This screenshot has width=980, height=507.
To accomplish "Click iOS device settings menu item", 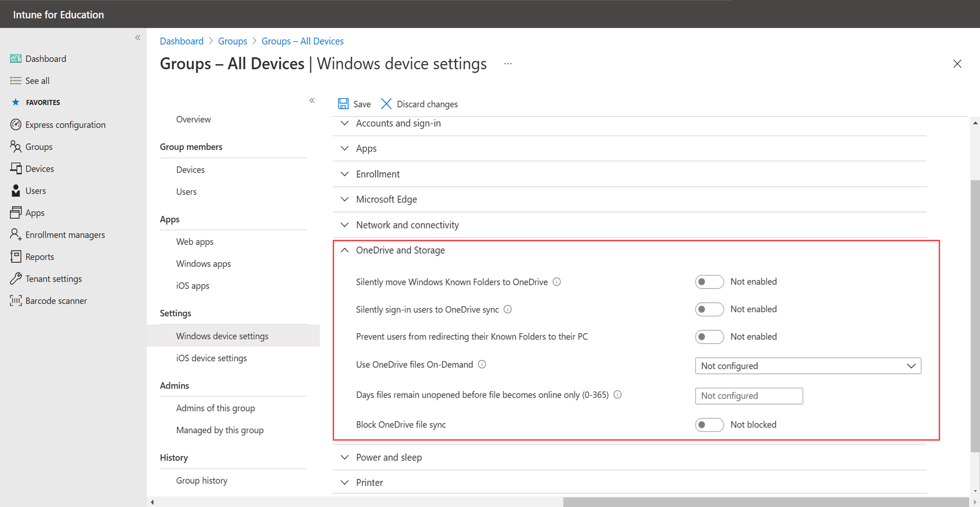I will 211,357.
